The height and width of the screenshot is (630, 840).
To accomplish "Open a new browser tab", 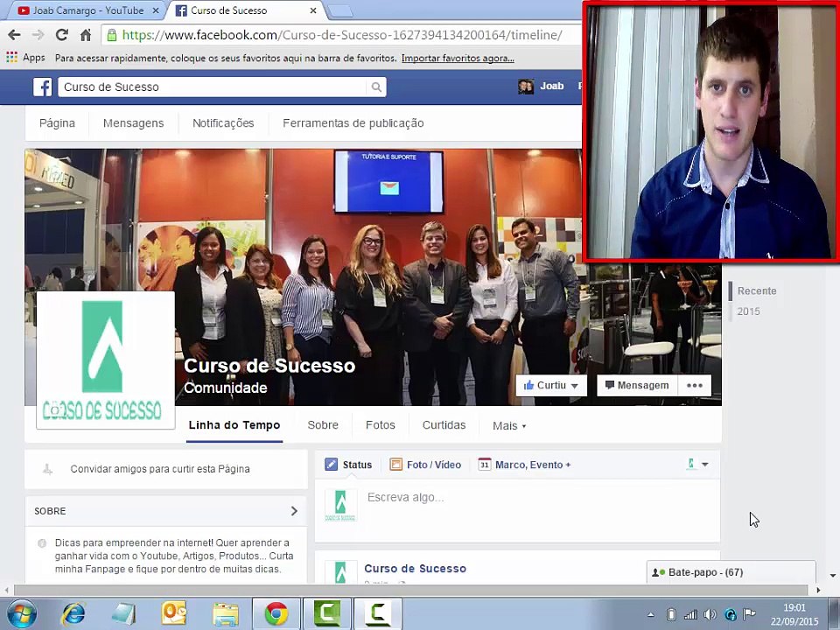I will pos(340,10).
